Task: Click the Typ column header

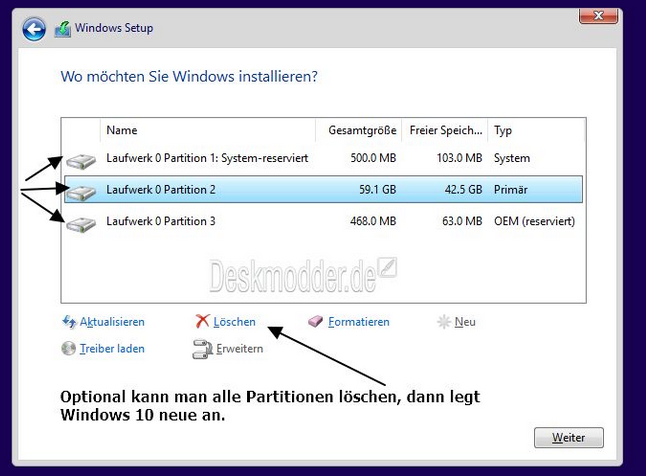Action: (536, 130)
